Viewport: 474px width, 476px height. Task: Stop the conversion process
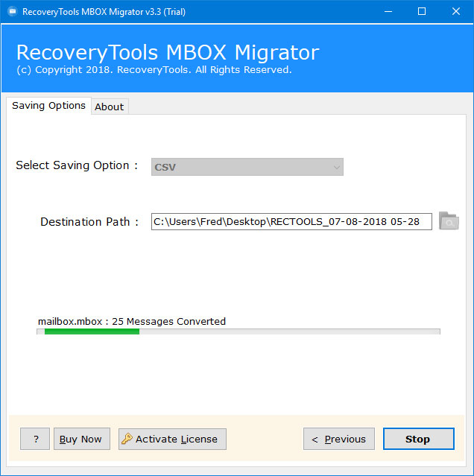tap(419, 439)
